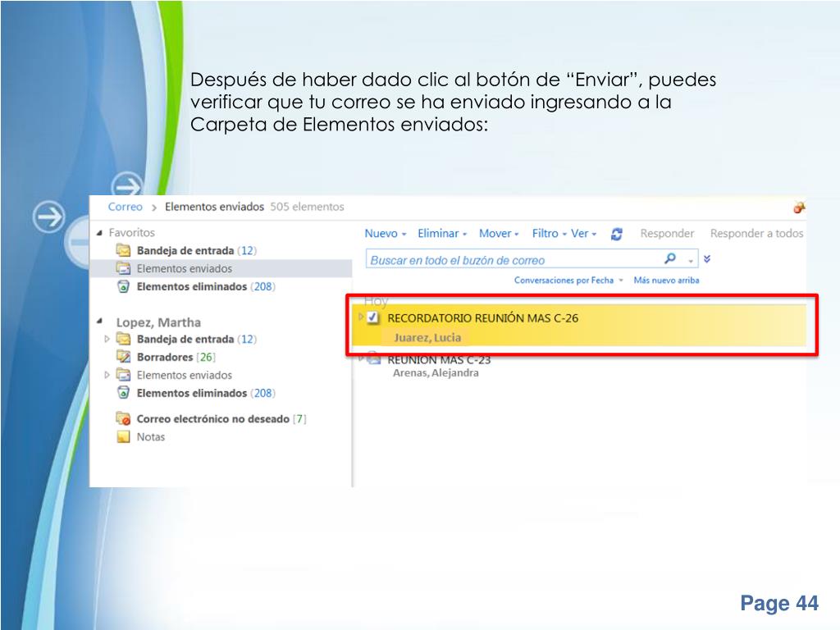Click the Elementos eliminados icon under Lopez, Martha
The width and height of the screenshot is (840, 630).
123,393
